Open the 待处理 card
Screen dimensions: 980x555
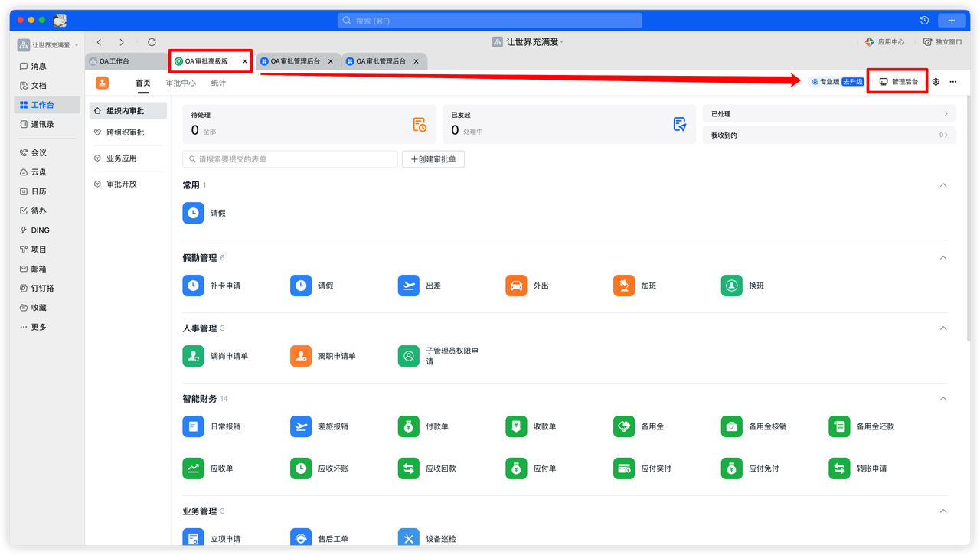coord(309,124)
